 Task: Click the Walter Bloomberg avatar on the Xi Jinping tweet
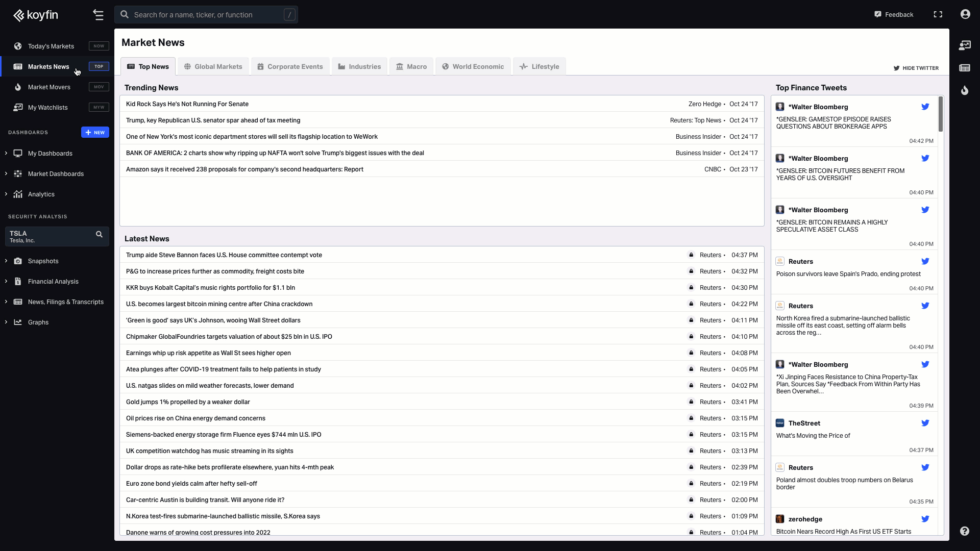pos(780,364)
